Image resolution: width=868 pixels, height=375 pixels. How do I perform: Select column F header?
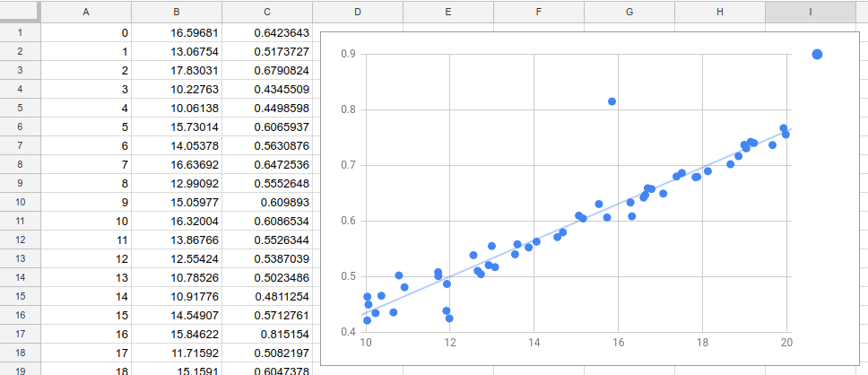pos(539,12)
